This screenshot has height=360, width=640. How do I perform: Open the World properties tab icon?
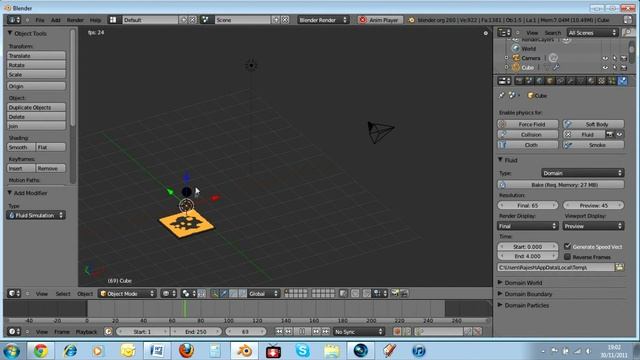(x=540, y=81)
